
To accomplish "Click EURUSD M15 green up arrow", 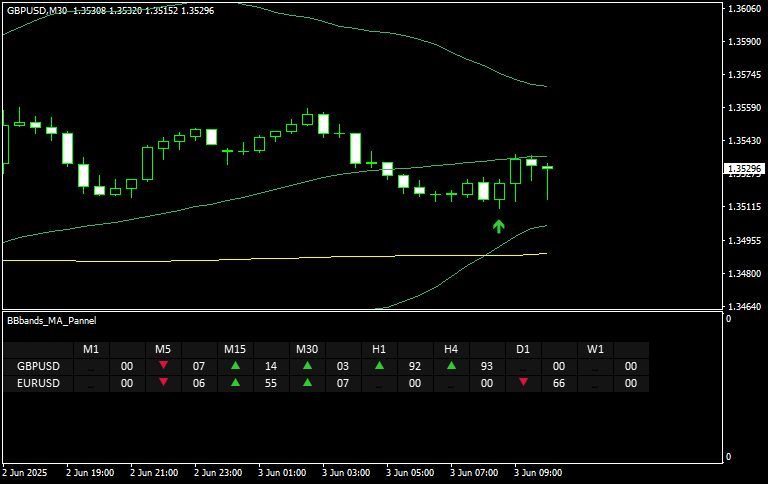I will 235,383.
